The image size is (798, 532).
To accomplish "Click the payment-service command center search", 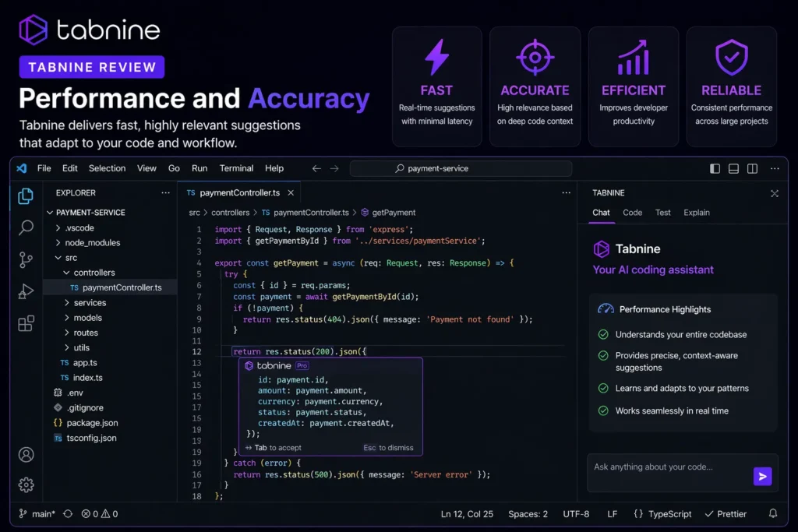I will pyautogui.click(x=461, y=168).
